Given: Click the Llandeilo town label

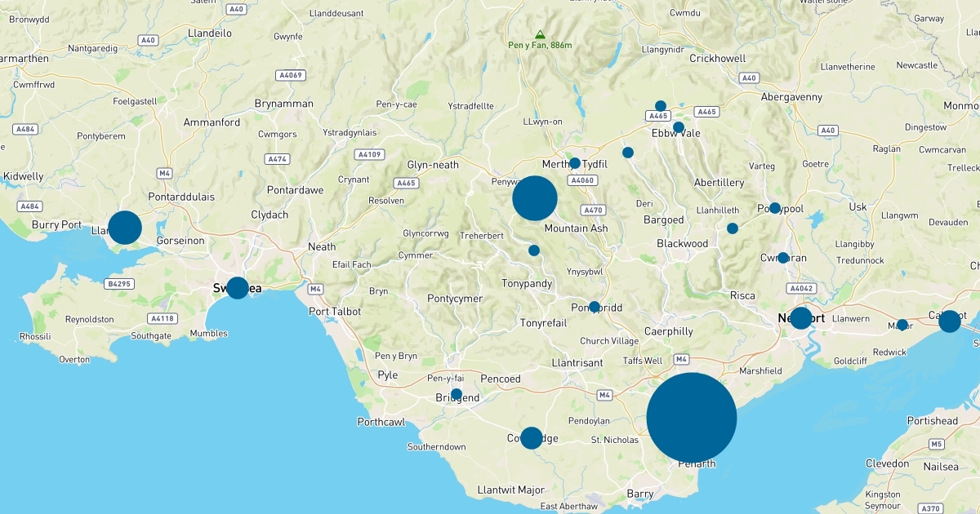Looking at the screenshot, I should pos(210,33).
